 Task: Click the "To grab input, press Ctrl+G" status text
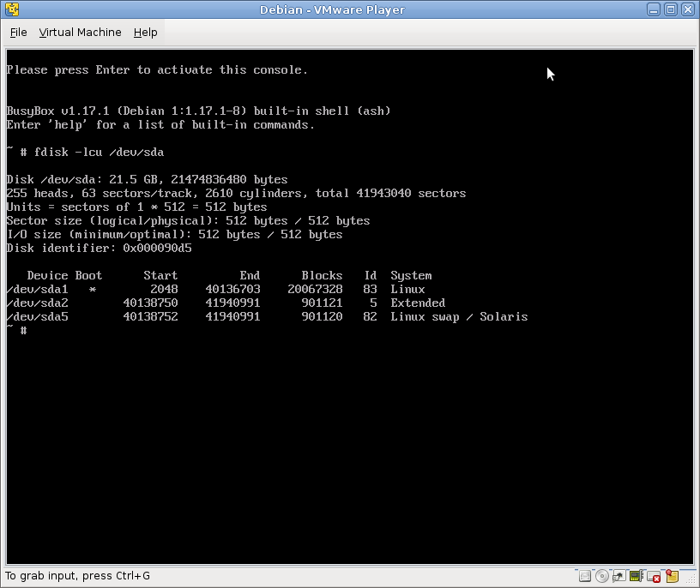pos(78,576)
